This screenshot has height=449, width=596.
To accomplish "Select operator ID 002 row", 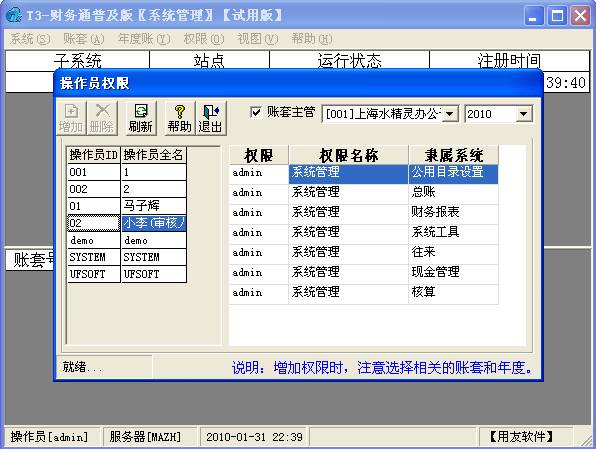I will click(x=127, y=189).
